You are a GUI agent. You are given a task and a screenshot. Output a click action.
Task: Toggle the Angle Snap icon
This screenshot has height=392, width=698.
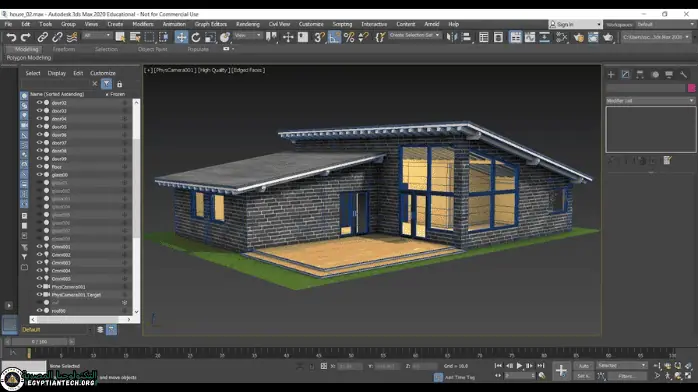pos(334,37)
